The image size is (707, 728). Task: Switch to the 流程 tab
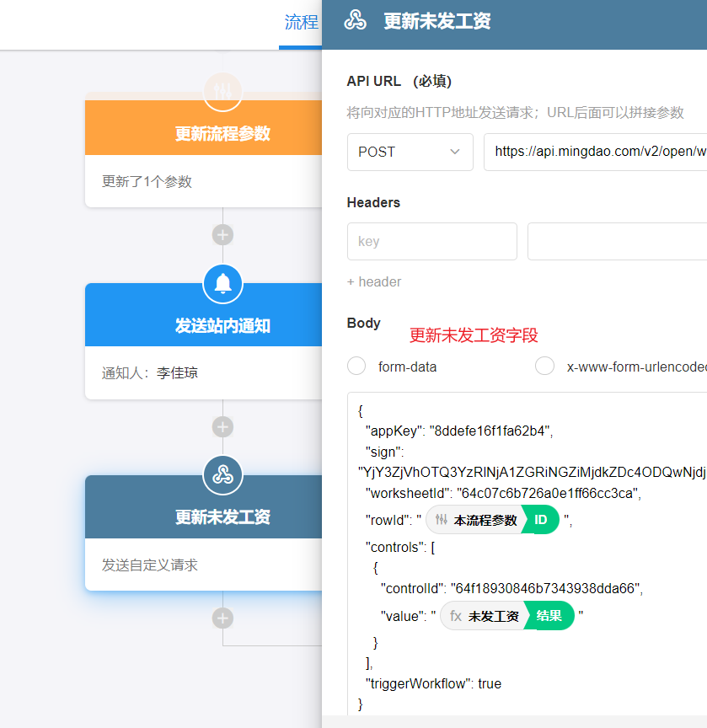(301, 23)
